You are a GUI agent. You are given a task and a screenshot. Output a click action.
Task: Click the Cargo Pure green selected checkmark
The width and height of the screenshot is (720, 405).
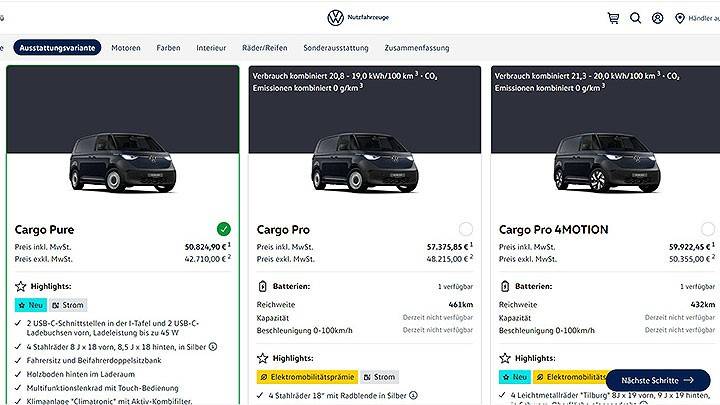223,229
